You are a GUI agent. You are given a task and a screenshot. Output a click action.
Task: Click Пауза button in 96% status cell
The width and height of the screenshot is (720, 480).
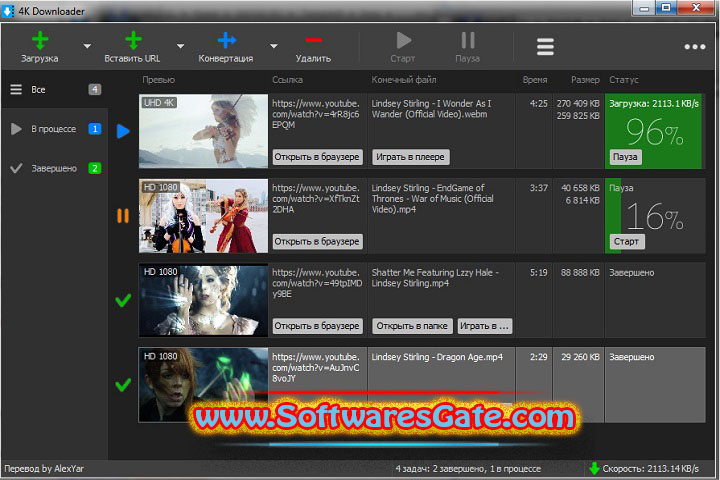pyautogui.click(x=625, y=157)
